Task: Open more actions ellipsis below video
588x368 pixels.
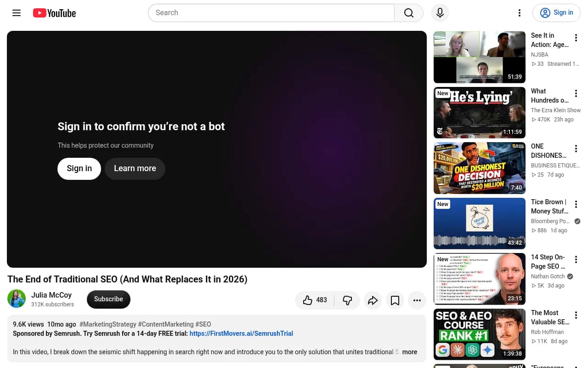Action: [417, 300]
